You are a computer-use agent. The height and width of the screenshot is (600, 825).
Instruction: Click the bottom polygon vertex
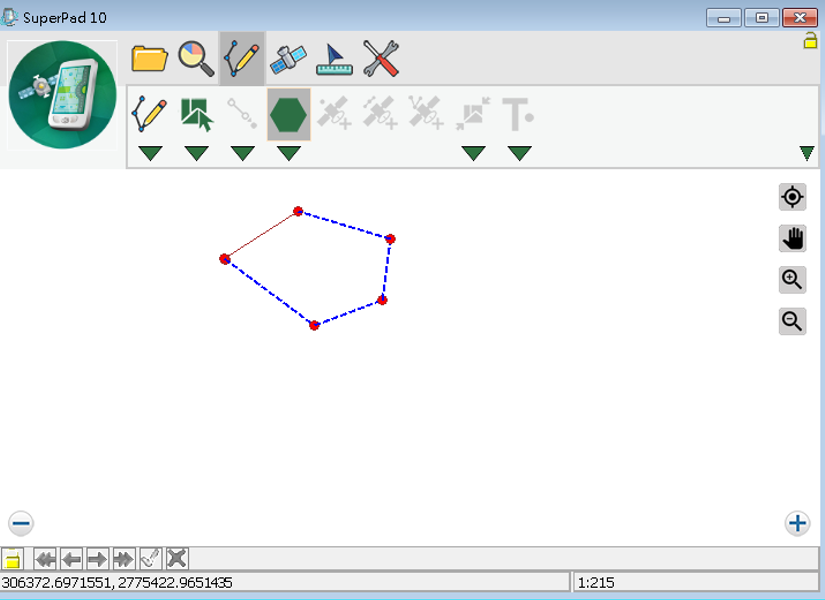[x=314, y=325]
